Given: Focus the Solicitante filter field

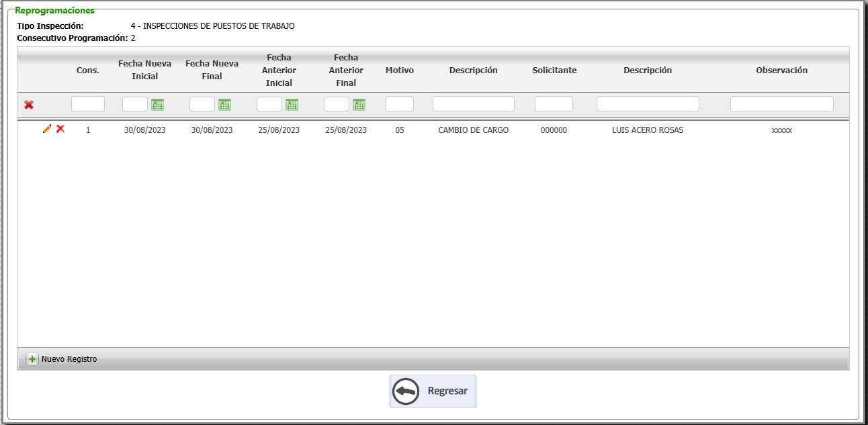Looking at the screenshot, I should coord(554,104).
